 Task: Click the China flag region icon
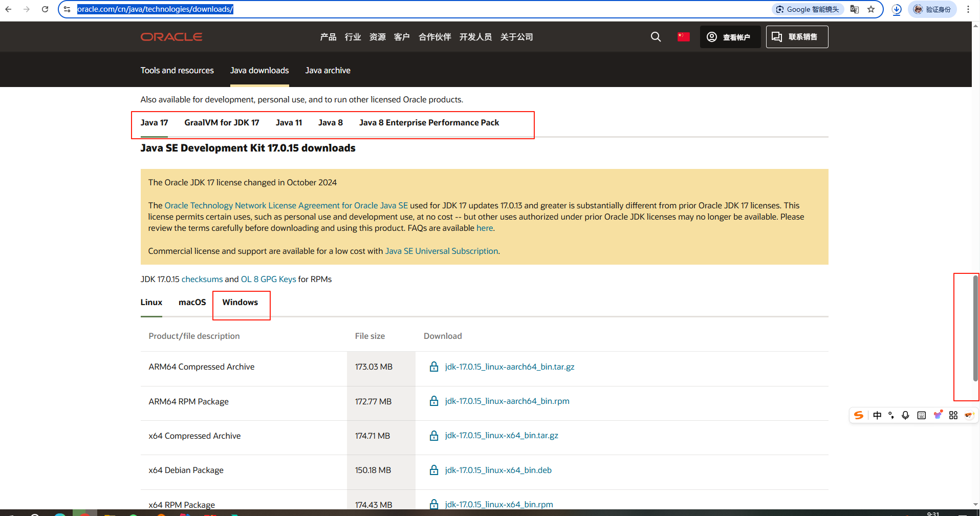[x=683, y=36]
